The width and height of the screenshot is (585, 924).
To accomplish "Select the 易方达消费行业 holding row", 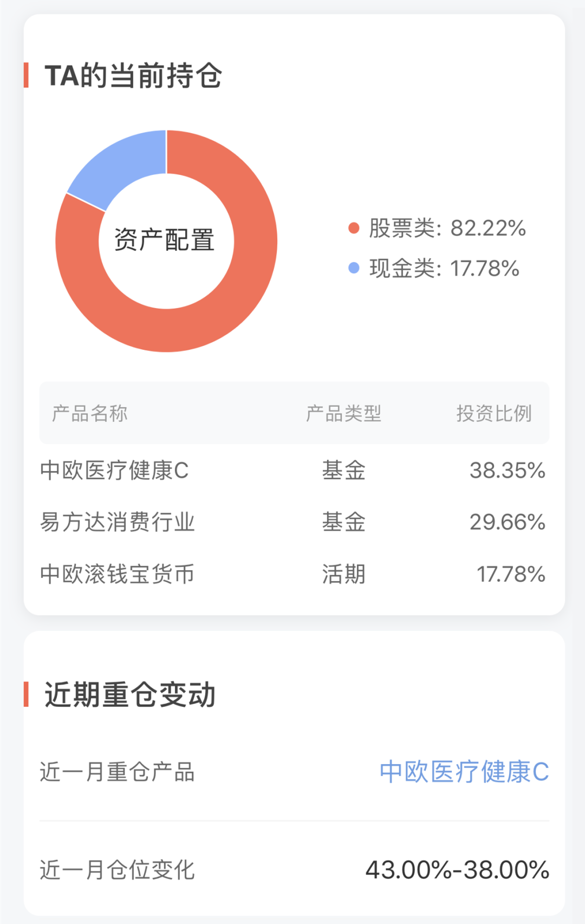I will click(x=294, y=522).
